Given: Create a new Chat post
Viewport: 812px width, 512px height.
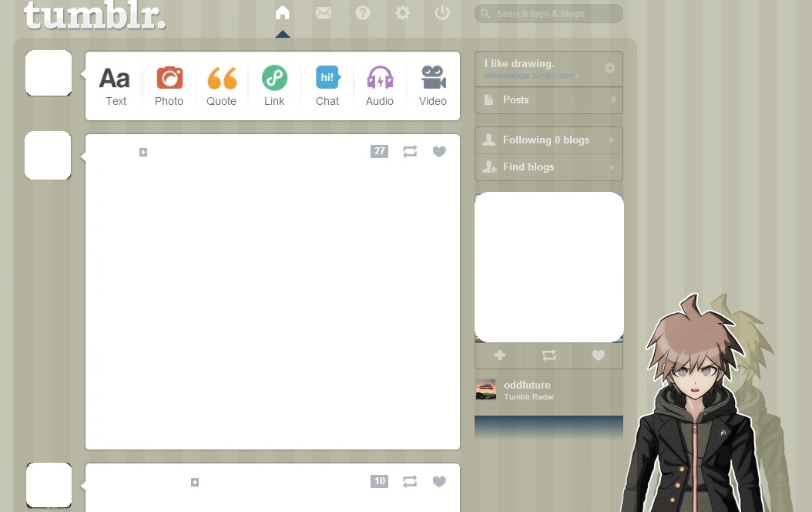Looking at the screenshot, I should click(x=327, y=86).
